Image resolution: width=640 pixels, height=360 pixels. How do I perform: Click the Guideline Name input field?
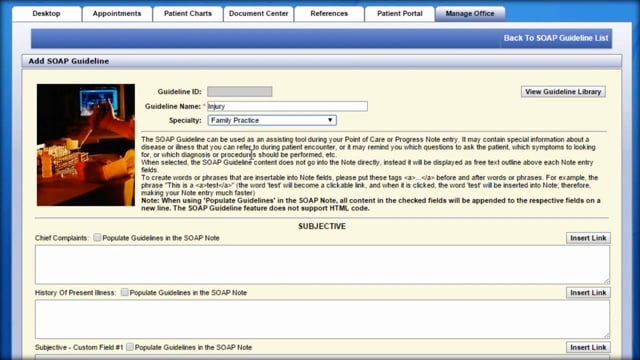point(287,106)
